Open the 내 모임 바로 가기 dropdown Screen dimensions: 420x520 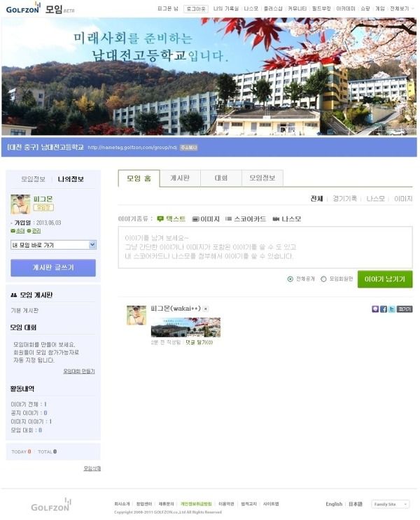[x=53, y=245]
